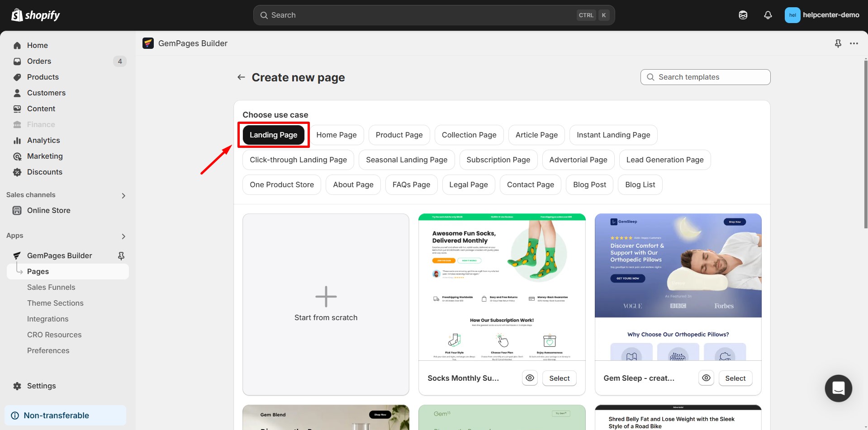Image resolution: width=868 pixels, height=430 pixels.
Task: Open the three-dot actions menu
Action: (854, 43)
